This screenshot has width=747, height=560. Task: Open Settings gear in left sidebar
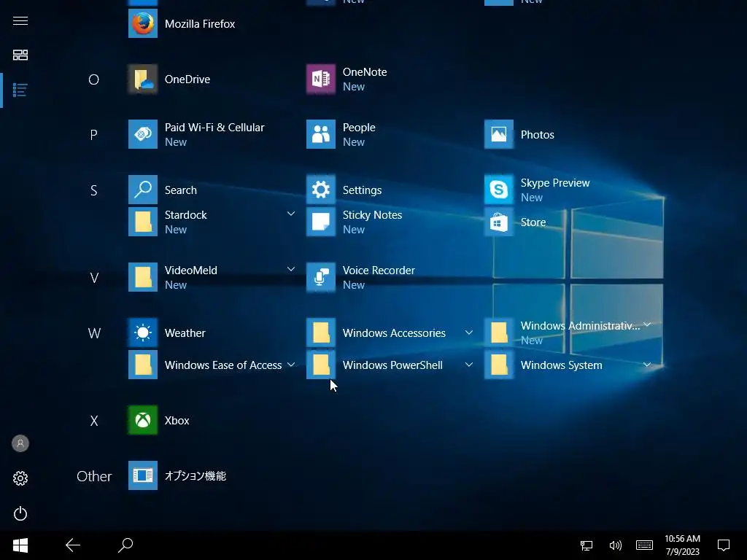pyautogui.click(x=20, y=478)
